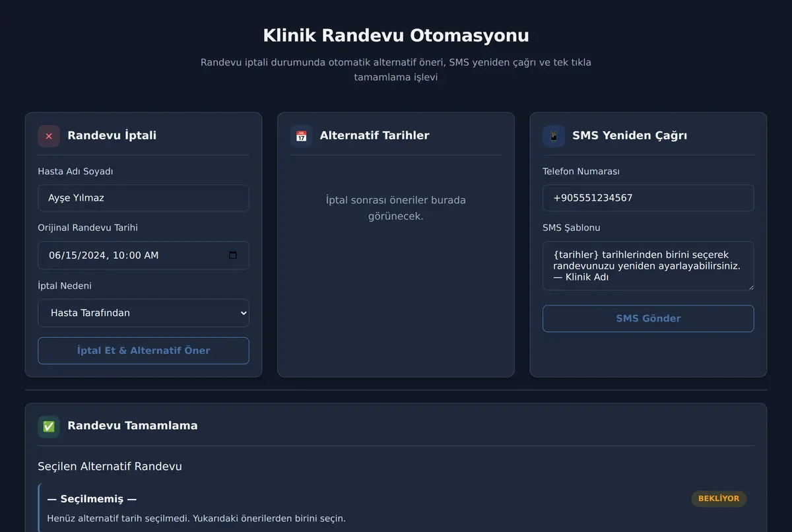Viewport: 792px width, 532px height.
Task: Open the İptal Nedeni dropdown
Action: (143, 313)
